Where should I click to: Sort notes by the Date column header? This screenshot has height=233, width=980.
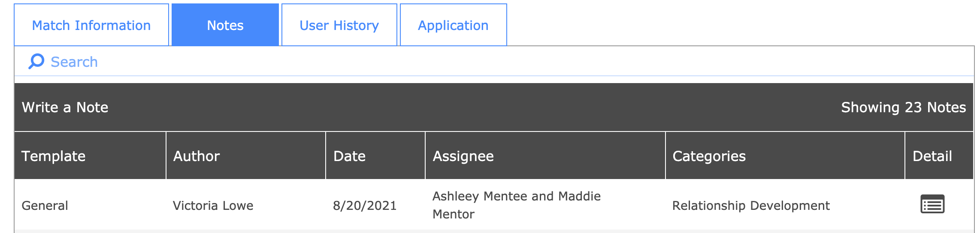click(350, 156)
